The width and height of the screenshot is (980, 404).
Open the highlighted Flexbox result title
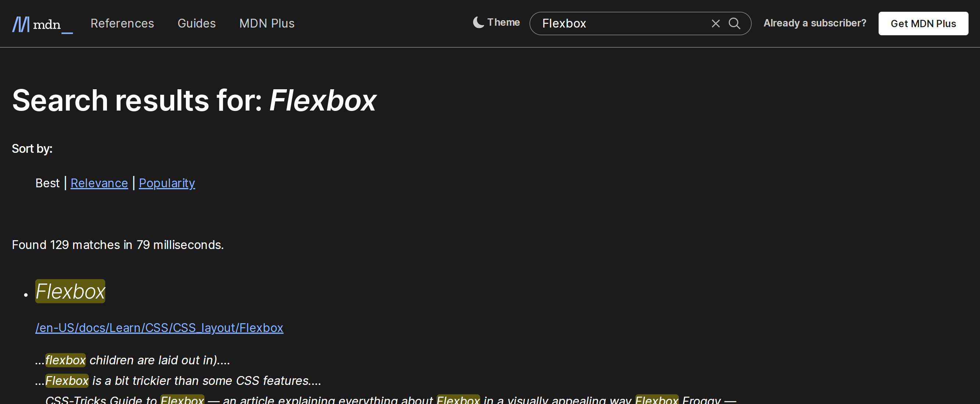tap(70, 291)
